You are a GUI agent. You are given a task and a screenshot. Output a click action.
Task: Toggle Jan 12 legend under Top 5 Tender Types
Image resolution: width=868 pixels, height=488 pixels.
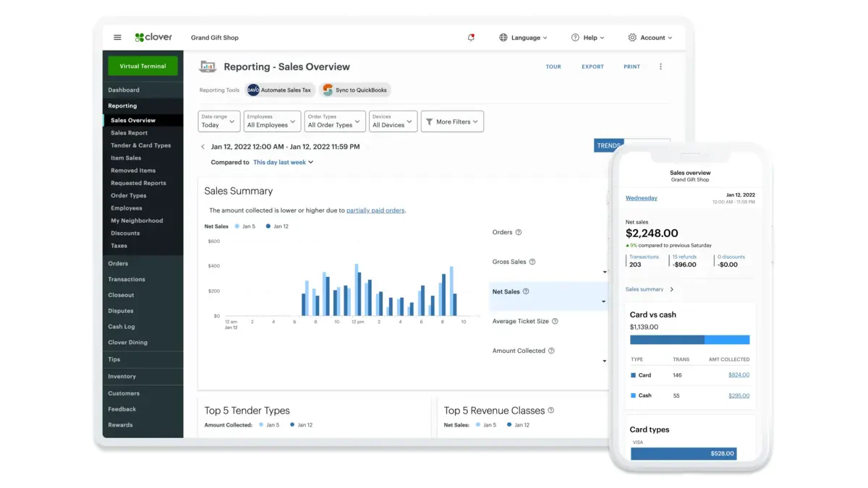coord(301,425)
